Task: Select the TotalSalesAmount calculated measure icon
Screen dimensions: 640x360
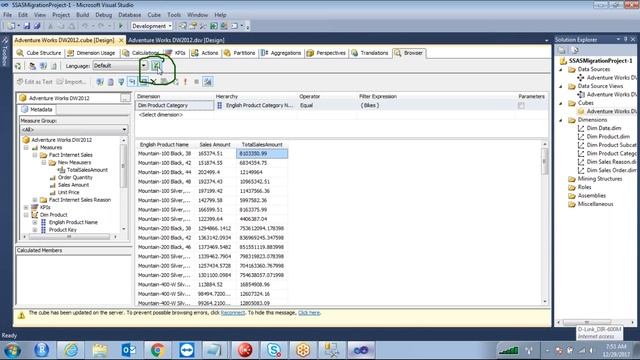Action: click(62, 170)
